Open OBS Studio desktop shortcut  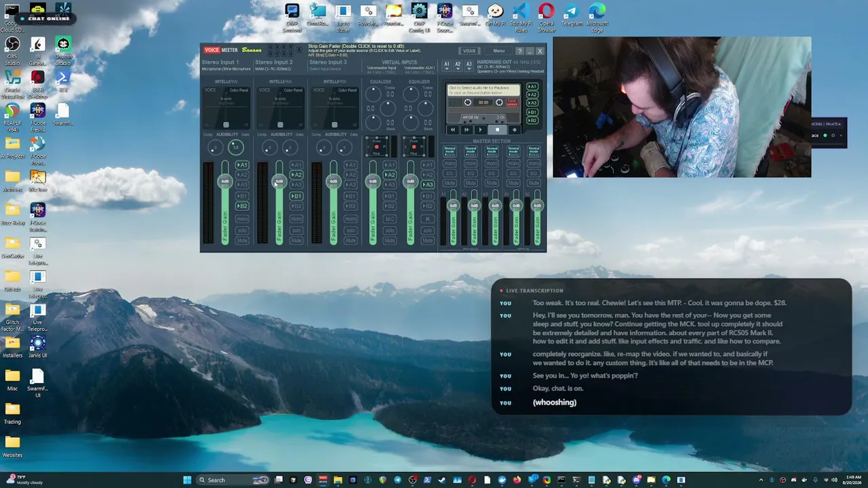click(12, 49)
